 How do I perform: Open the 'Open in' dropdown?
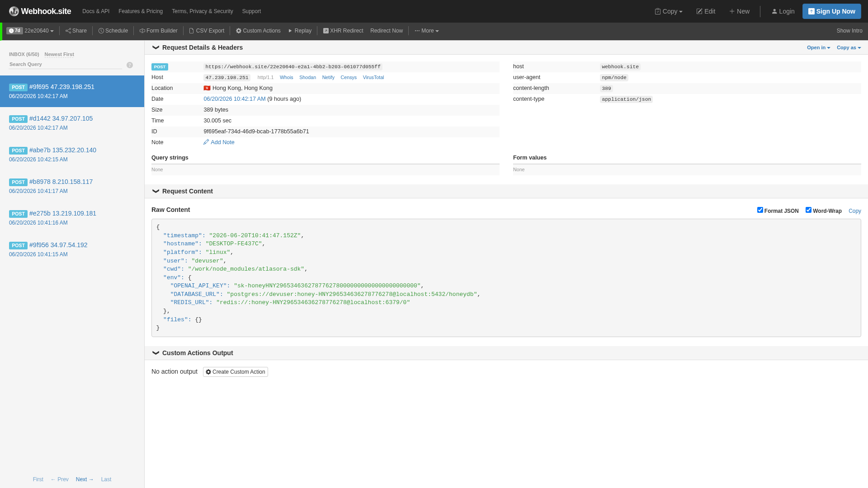(x=818, y=47)
